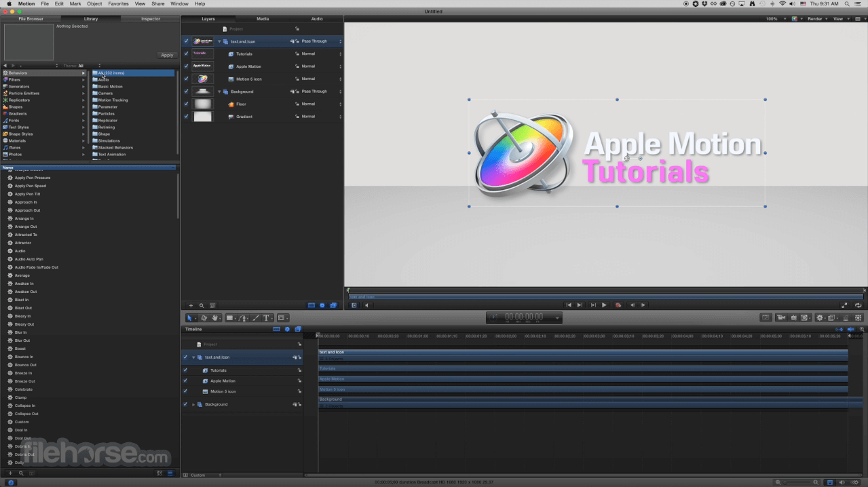Jump to start of project
The image size is (868, 487).
569,305
